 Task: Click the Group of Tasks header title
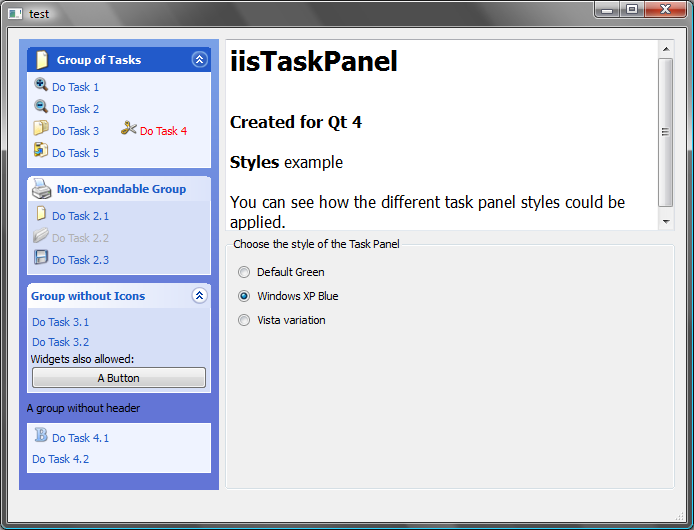pos(99,60)
